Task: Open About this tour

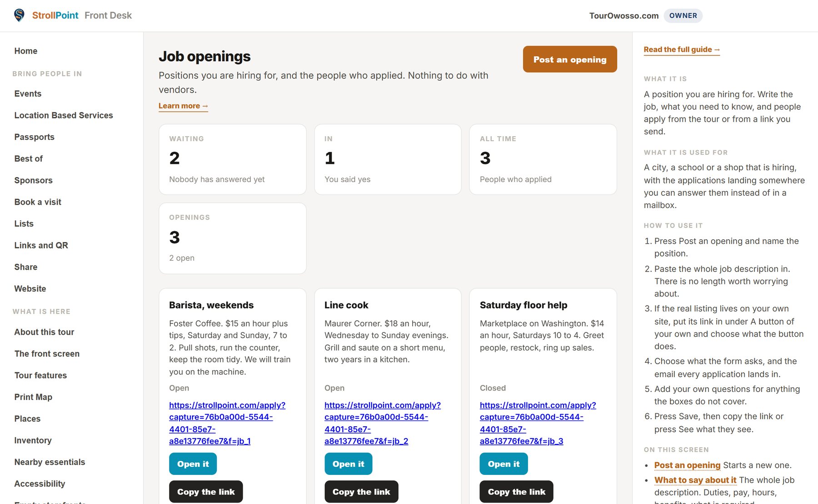Action: coord(44,332)
